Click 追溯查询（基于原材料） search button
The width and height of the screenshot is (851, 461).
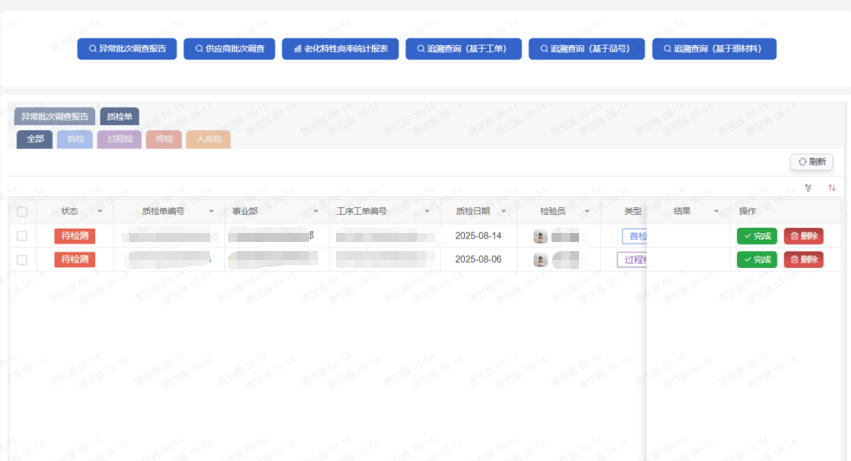714,49
